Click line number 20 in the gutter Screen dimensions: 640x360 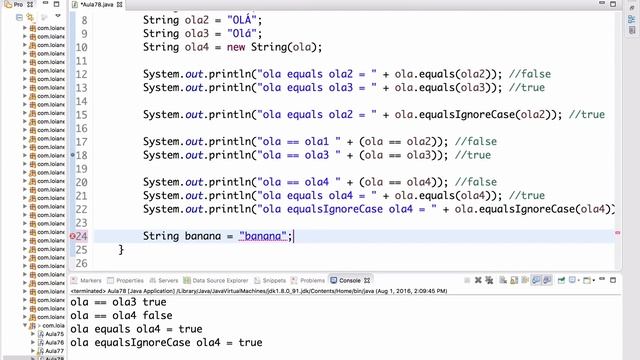tap(82, 182)
